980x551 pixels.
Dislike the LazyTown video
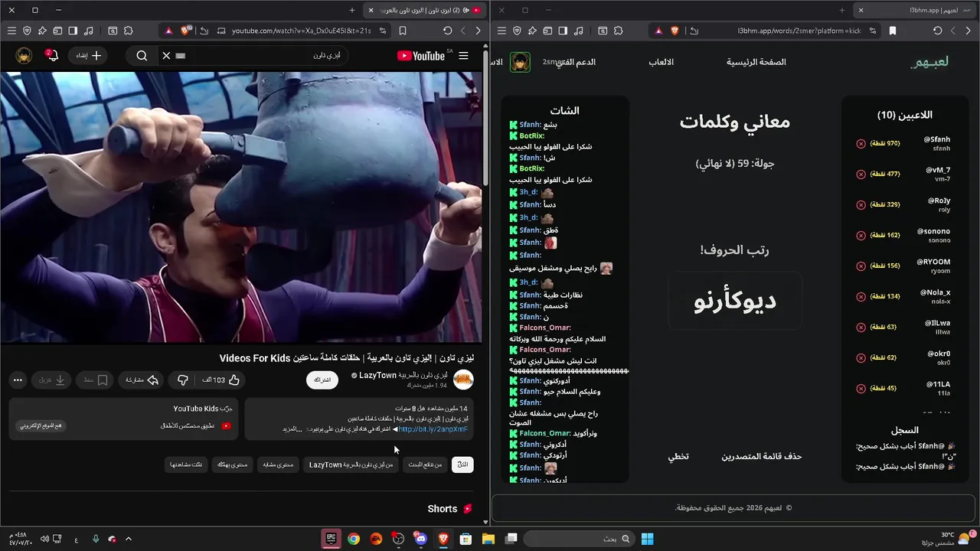click(x=183, y=380)
